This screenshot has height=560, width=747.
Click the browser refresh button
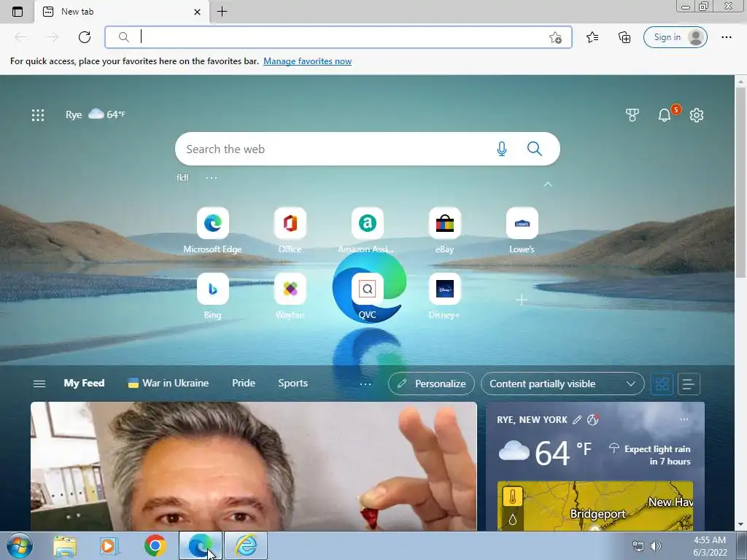(x=85, y=37)
